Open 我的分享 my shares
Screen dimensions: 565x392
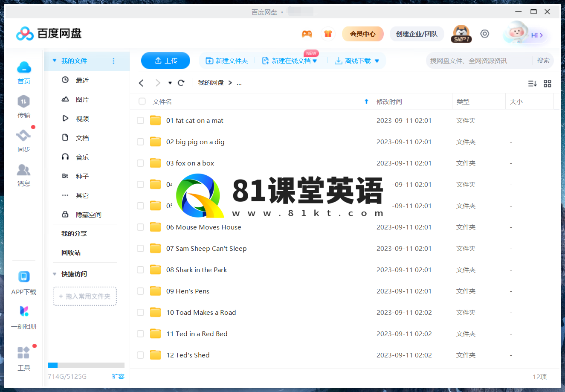click(x=74, y=233)
